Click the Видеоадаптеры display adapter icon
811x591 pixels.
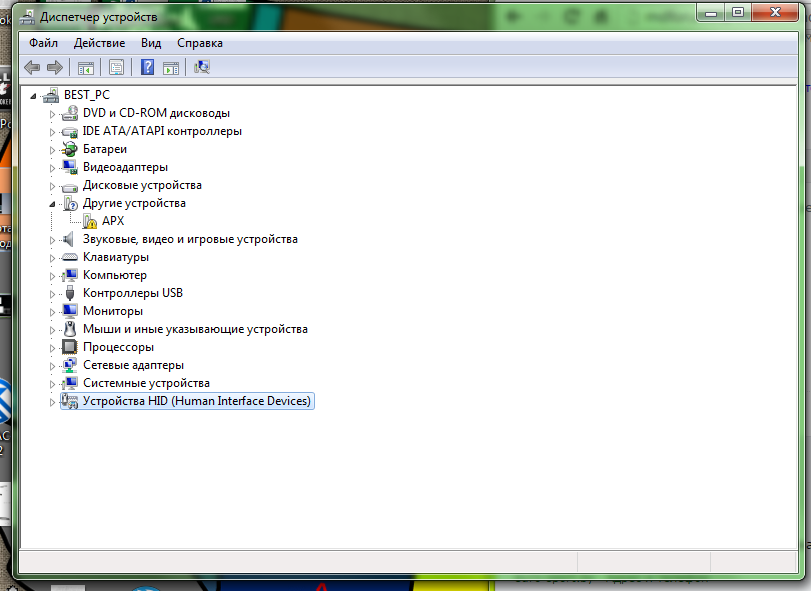tap(70, 167)
